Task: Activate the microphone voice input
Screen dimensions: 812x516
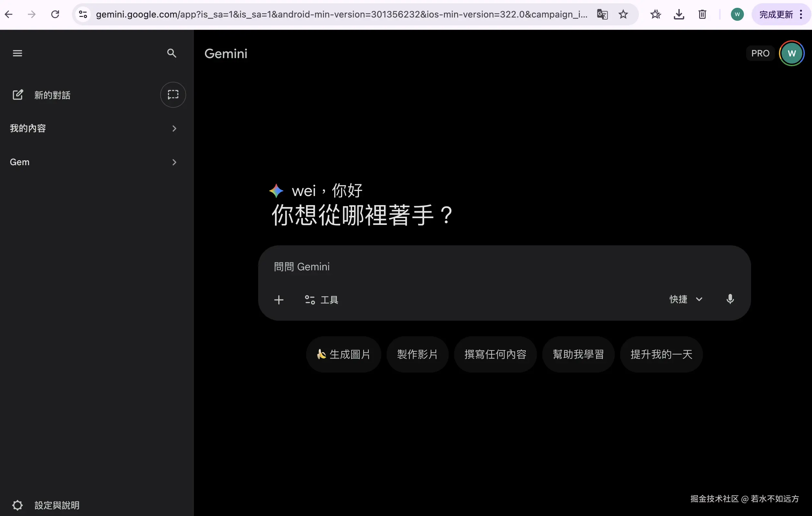Action: pos(730,299)
